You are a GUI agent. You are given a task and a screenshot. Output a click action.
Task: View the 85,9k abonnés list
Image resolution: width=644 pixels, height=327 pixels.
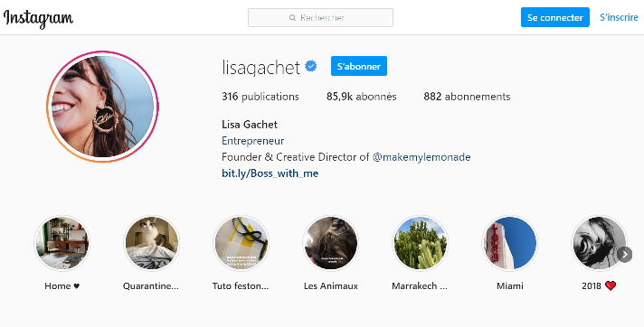362,97
